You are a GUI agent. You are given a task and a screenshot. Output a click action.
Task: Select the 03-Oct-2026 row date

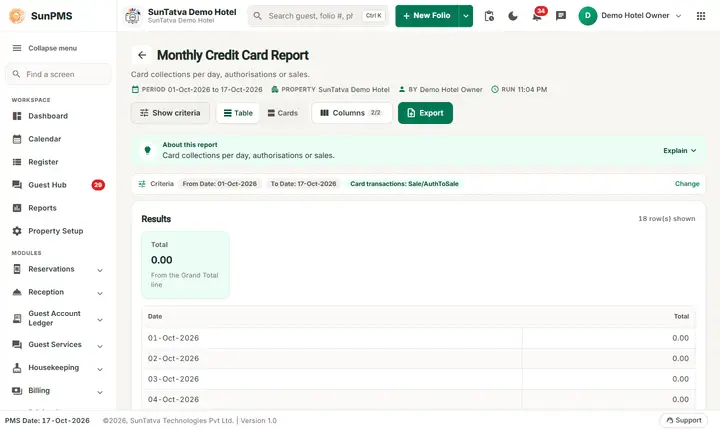click(174, 379)
